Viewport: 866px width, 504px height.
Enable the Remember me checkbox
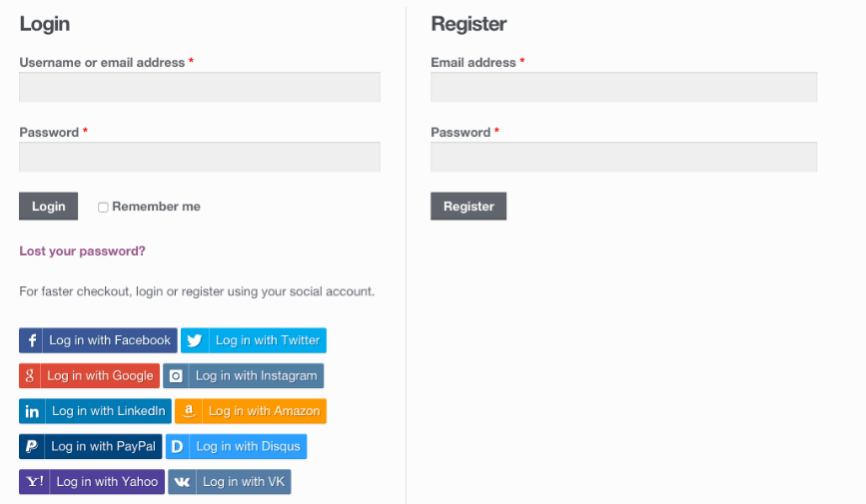[103, 207]
